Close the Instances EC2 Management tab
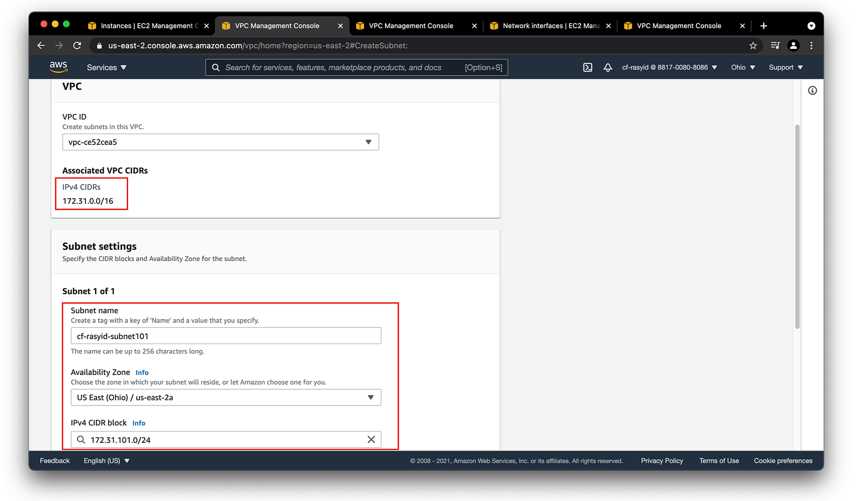The width and height of the screenshot is (868, 501). 206,26
